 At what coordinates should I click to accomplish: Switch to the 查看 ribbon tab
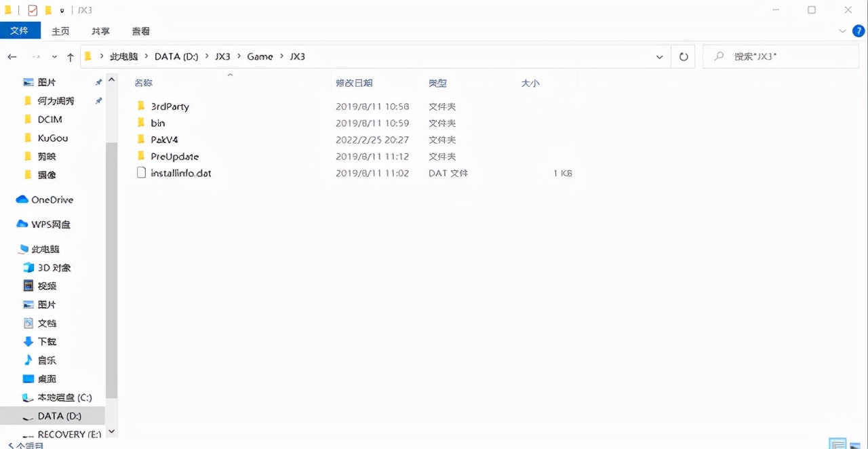[140, 31]
